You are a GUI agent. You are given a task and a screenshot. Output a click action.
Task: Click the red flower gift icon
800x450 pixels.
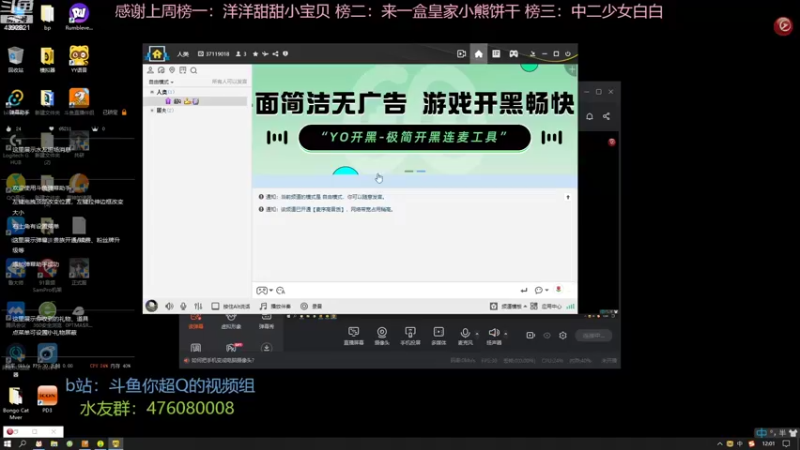pyautogui.click(x=559, y=290)
